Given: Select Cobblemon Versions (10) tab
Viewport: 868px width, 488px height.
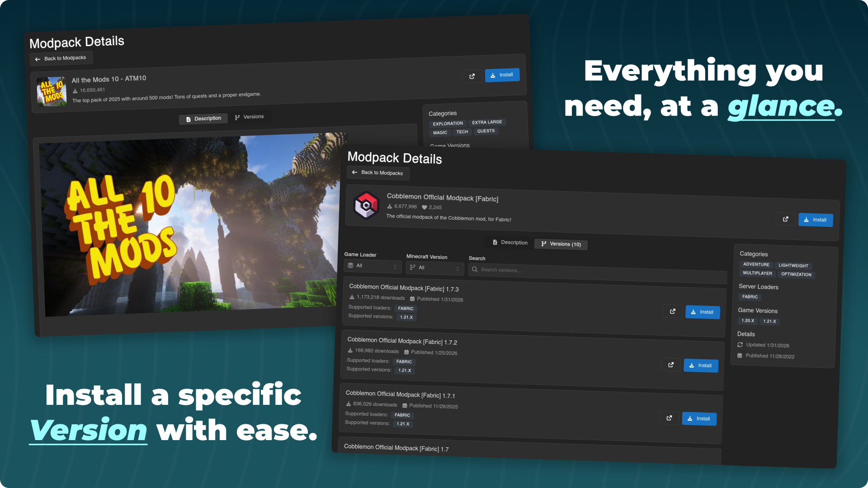Looking at the screenshot, I should click(x=561, y=244).
